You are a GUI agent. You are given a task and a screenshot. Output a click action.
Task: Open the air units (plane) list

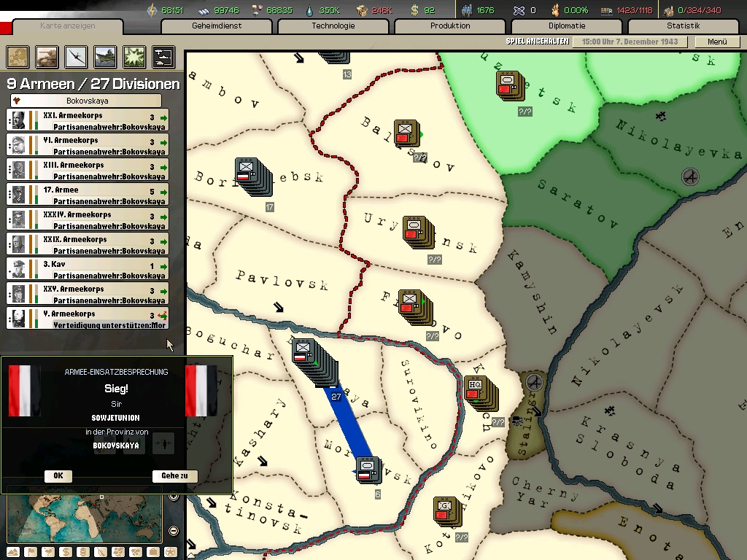tap(76, 57)
